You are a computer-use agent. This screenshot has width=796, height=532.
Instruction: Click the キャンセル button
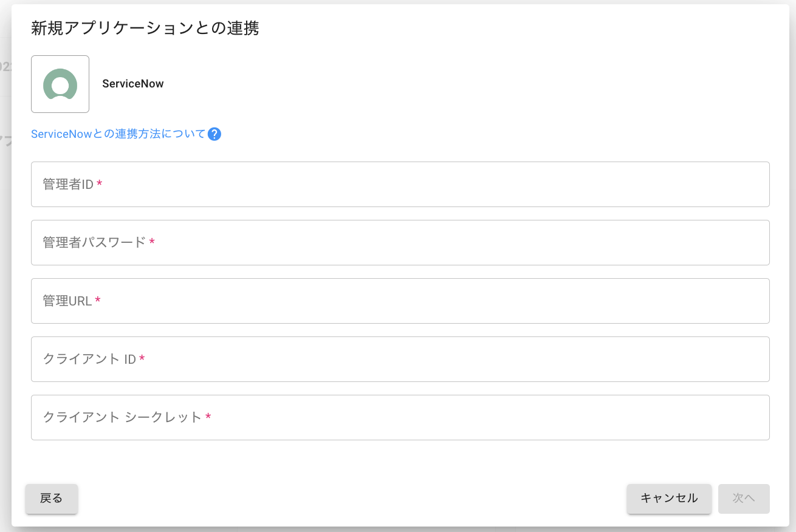[x=669, y=499]
